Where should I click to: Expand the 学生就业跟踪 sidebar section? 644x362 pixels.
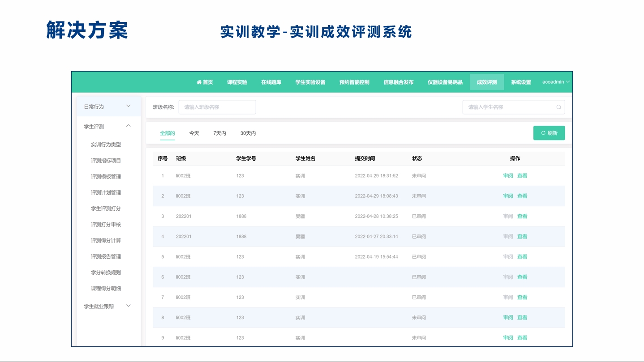pyautogui.click(x=109, y=307)
